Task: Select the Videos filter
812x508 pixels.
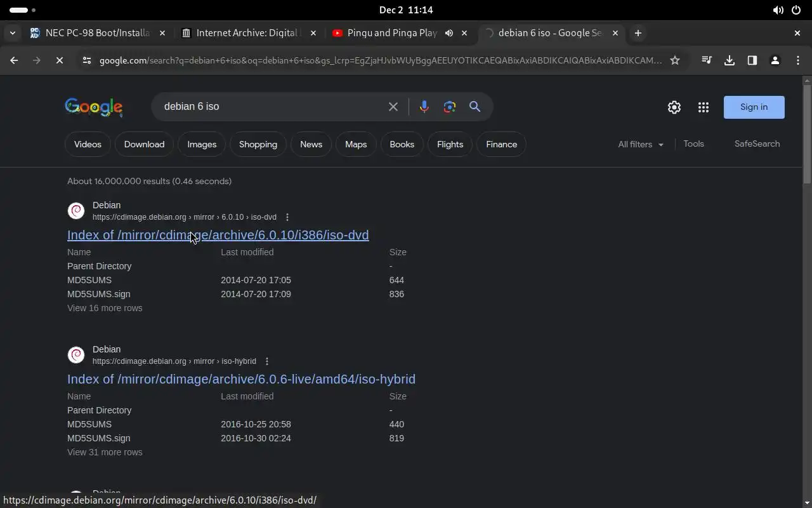Action: 88,144
